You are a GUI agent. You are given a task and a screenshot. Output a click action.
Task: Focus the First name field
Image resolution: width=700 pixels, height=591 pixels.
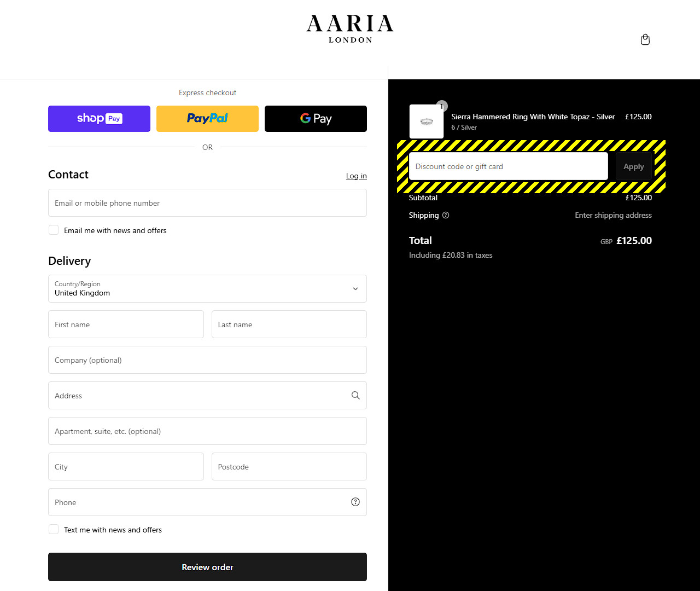[126, 325]
